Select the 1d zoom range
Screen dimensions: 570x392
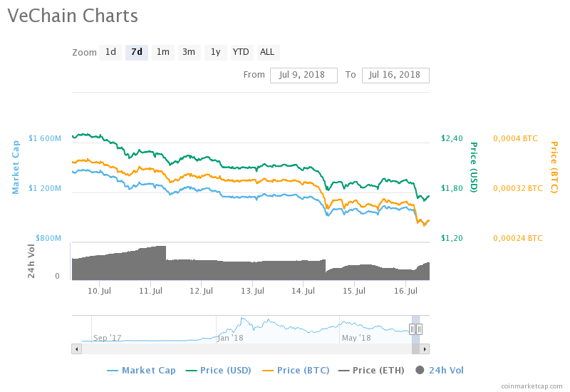[x=110, y=52]
